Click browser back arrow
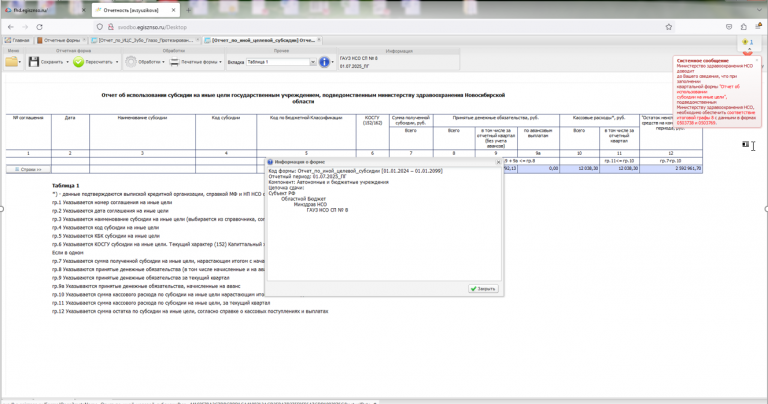768x404 pixels. 11,27
